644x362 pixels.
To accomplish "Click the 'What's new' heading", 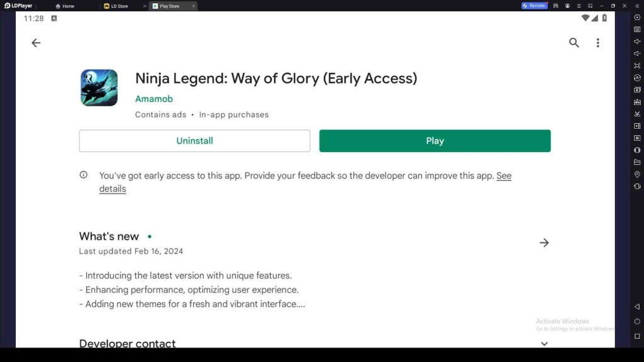I will (109, 236).
